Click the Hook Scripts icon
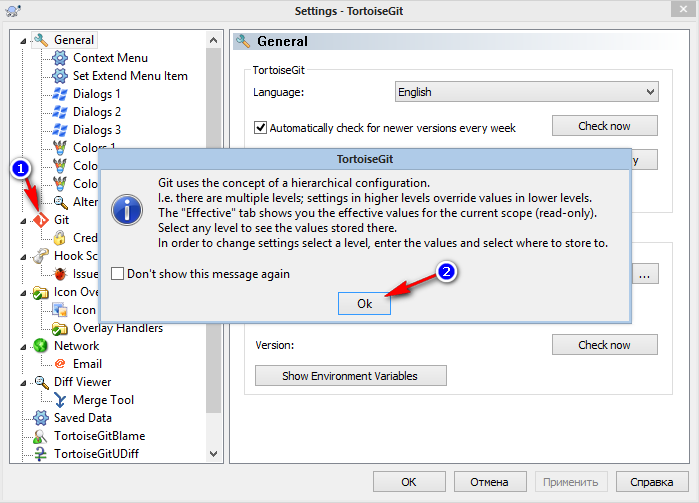The width and height of the screenshot is (699, 503). click(41, 256)
